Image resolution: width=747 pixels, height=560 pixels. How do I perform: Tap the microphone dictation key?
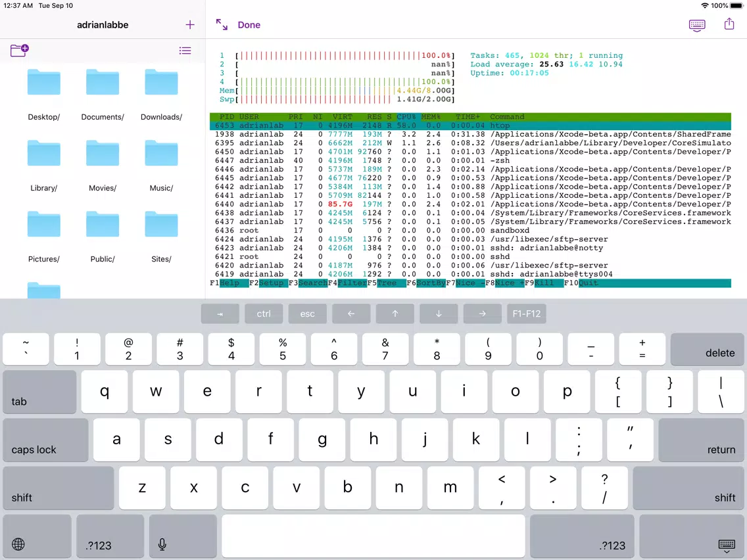pos(183,536)
